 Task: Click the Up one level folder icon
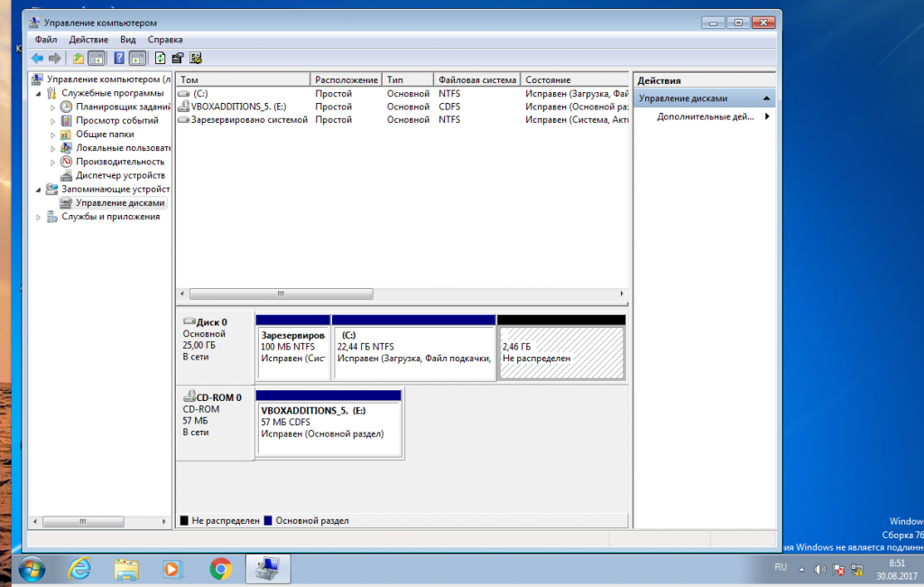point(79,59)
